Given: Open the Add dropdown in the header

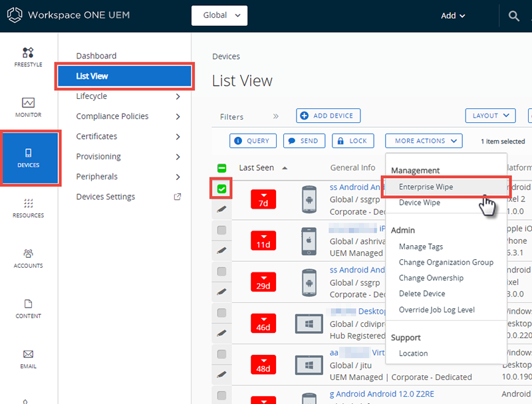Looking at the screenshot, I should [x=453, y=15].
